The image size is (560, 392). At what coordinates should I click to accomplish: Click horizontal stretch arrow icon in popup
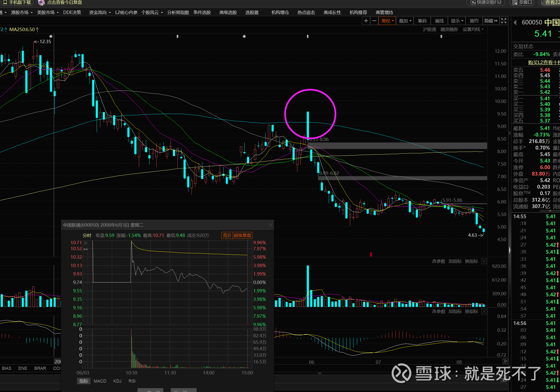pos(85,249)
